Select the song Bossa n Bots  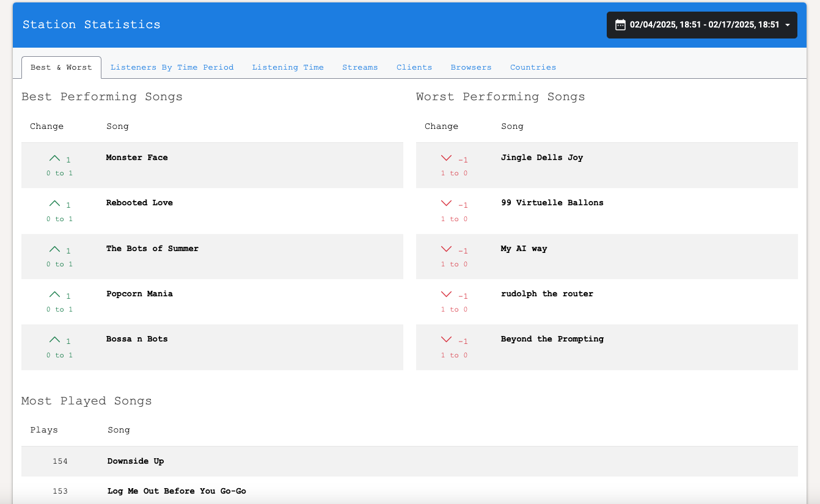coord(137,339)
